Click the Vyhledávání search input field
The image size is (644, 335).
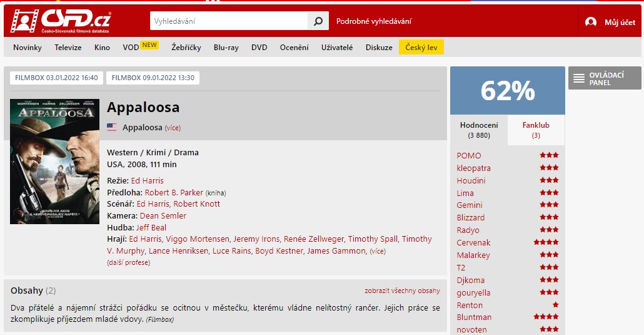coord(229,21)
